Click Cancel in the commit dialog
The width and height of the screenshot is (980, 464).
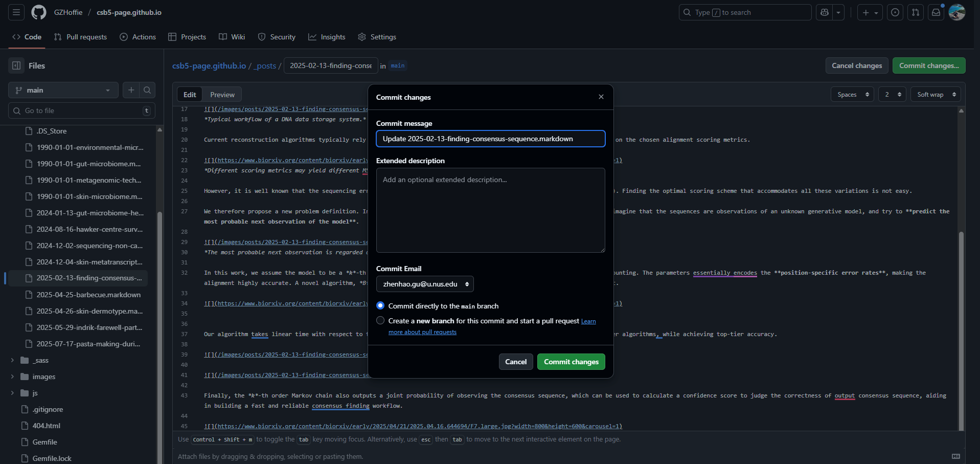click(516, 362)
